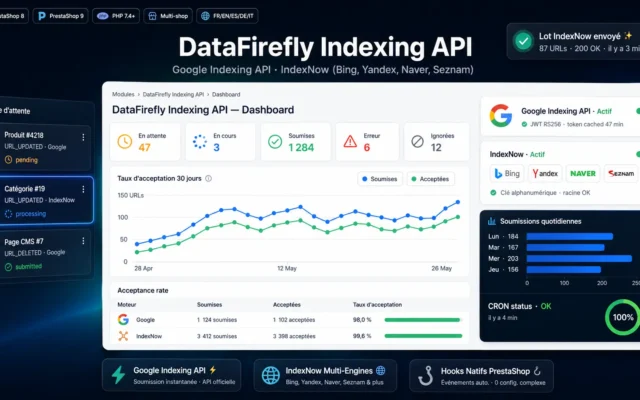Open the menu for Produit #4218
Screen dimensions: 640x400
pyautogui.click(x=83, y=138)
